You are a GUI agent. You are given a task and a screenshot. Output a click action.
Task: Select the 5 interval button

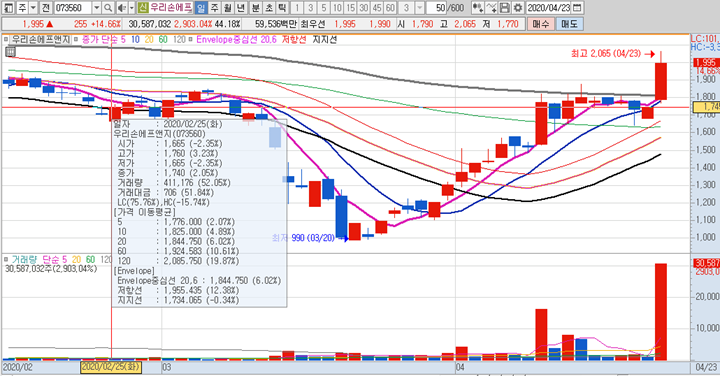(x=324, y=8)
